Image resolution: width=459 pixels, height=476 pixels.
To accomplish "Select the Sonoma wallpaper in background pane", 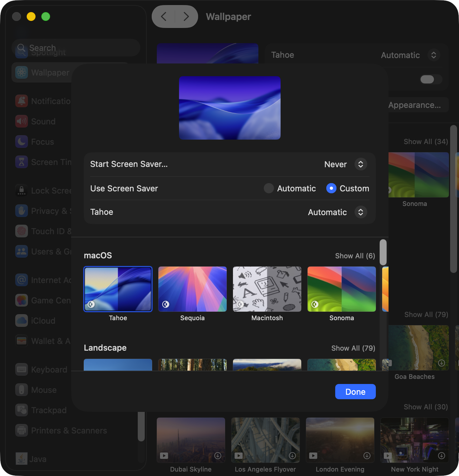I will click(419, 175).
